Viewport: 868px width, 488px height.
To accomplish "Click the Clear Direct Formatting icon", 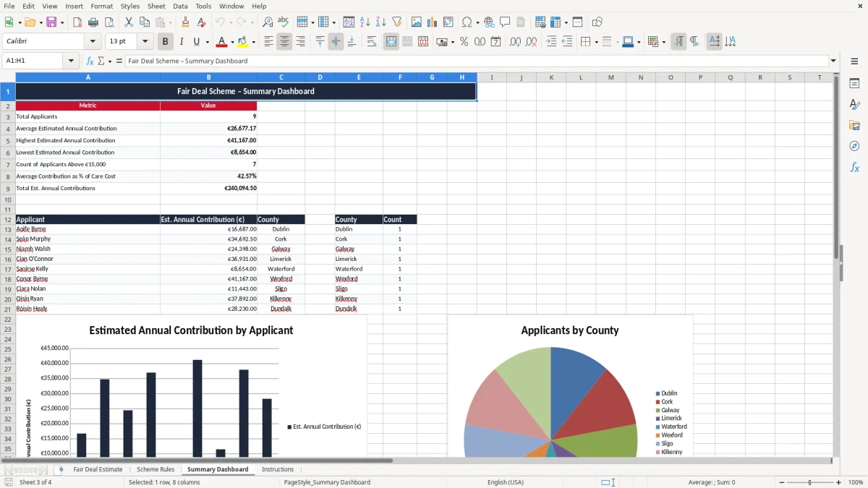I will pos(201,22).
